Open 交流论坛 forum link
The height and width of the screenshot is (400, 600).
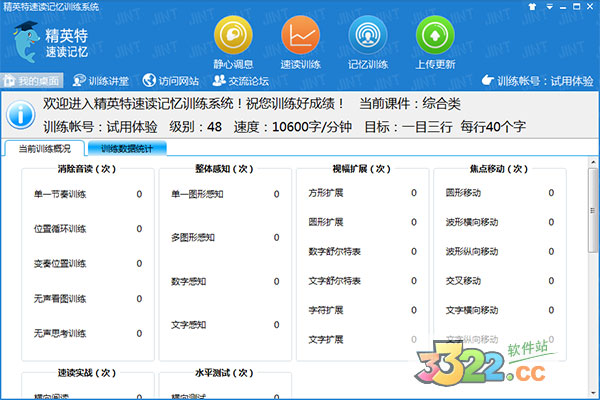tap(241, 81)
